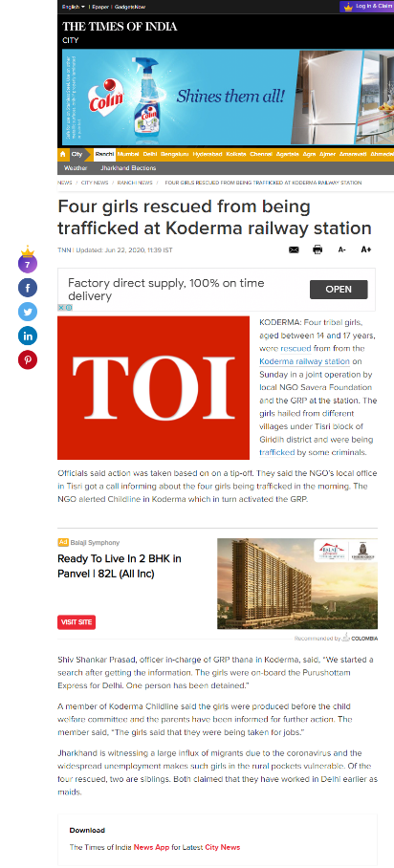Screen dimensions: 394x868
Task: Increase font size with A+ button
Action: click(365, 250)
